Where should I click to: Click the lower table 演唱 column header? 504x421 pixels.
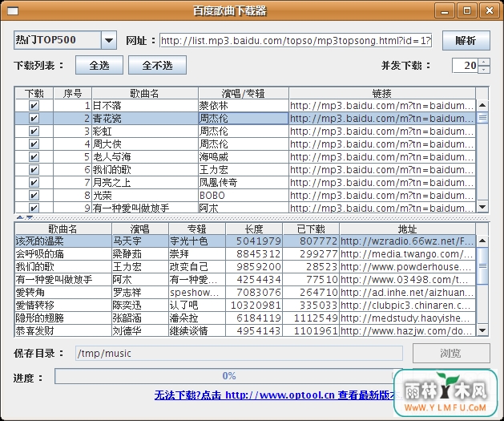coord(139,229)
